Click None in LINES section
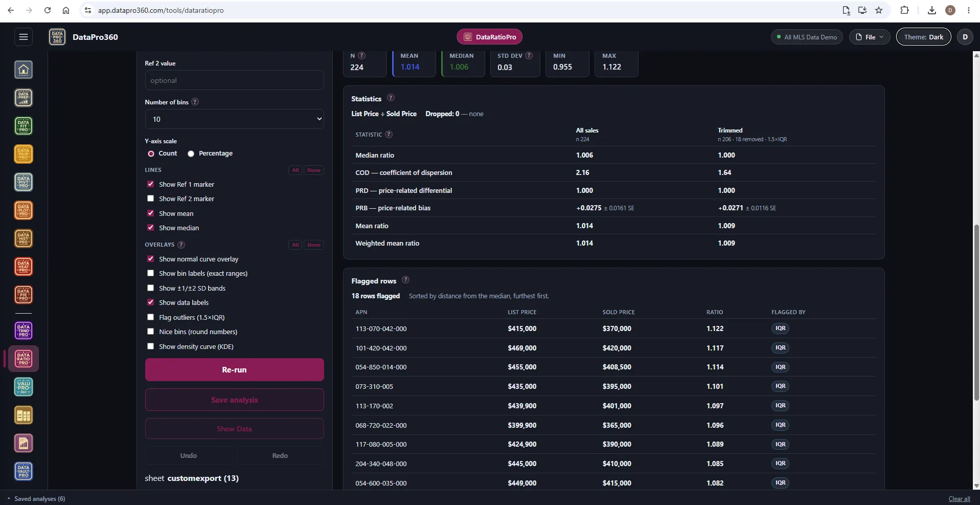This screenshot has width=980, height=505. pos(314,170)
